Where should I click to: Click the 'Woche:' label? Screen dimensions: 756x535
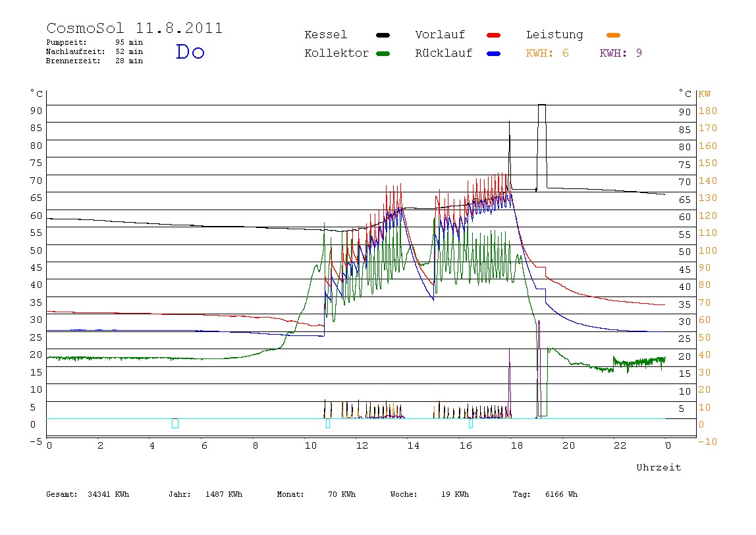tap(404, 494)
